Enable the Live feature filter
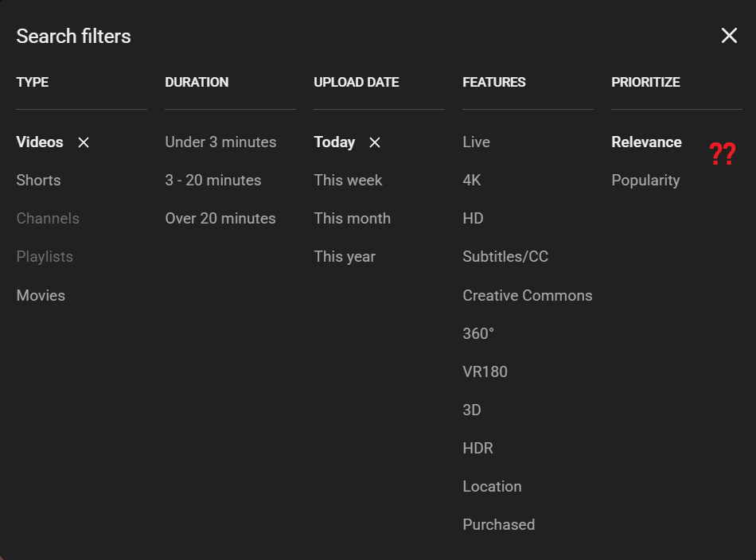This screenshot has height=560, width=756. click(476, 142)
